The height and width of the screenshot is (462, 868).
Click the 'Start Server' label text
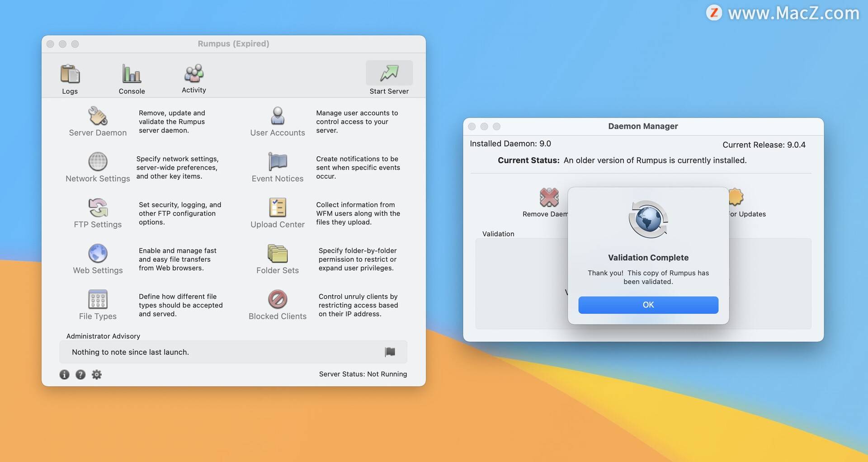[389, 91]
